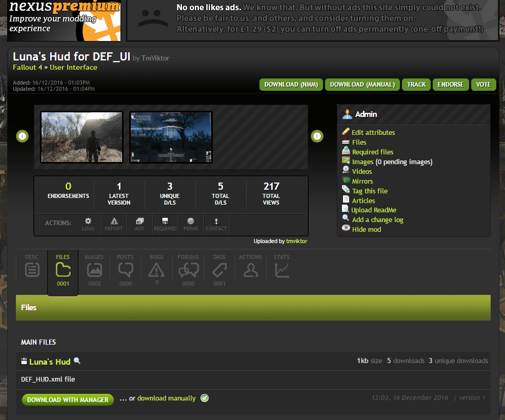Click the DOWNLOAD (NMM) button
The image size is (505, 420).
click(x=291, y=85)
